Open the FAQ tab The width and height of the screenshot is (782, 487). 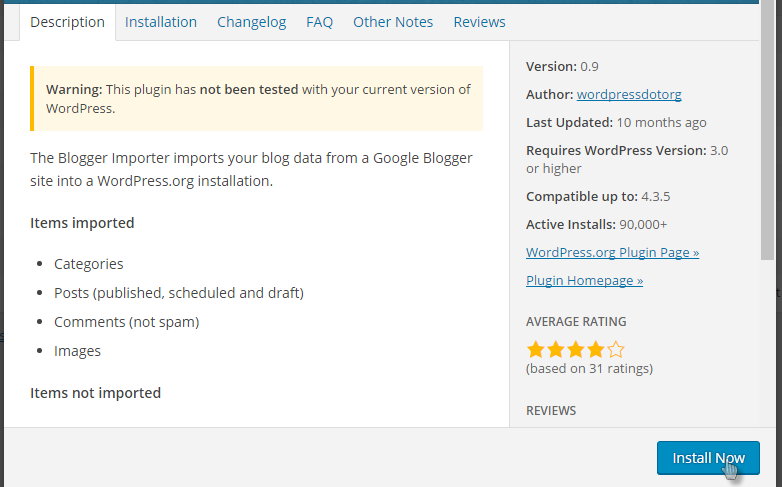319,22
